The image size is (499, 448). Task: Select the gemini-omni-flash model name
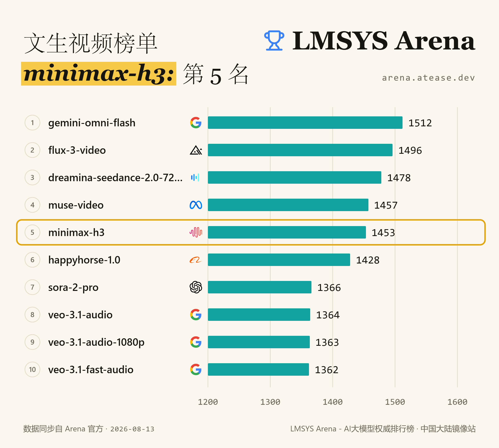92,123
